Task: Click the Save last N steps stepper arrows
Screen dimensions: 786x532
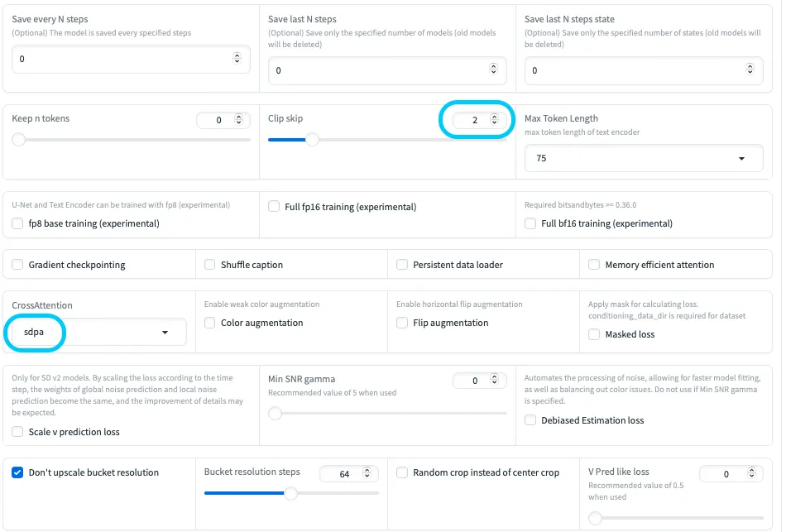Action: click(494, 70)
